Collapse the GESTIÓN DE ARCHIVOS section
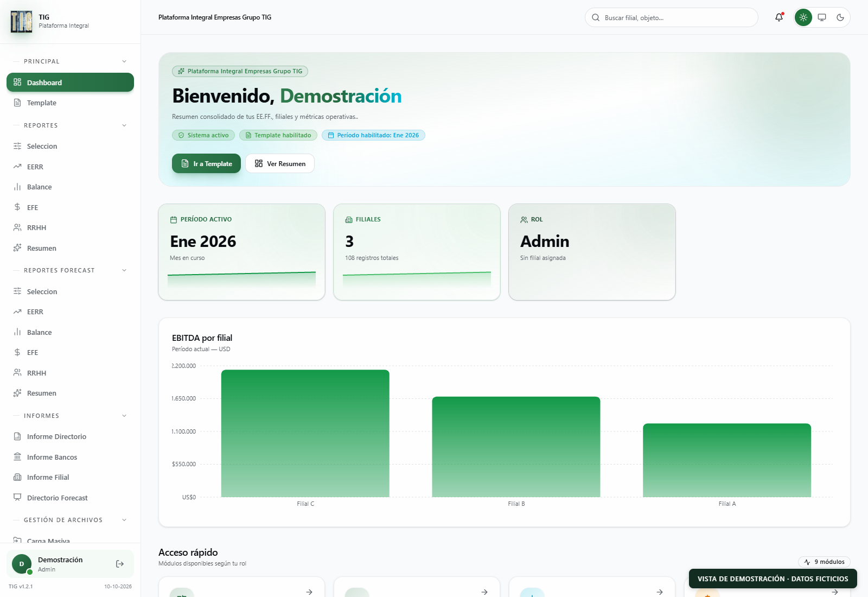The image size is (868, 597). 124,520
